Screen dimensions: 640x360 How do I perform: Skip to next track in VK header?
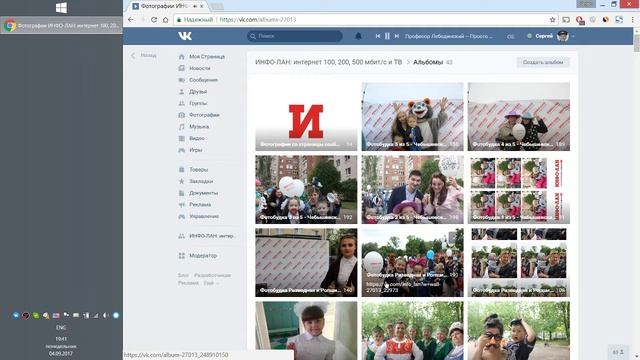397,36
